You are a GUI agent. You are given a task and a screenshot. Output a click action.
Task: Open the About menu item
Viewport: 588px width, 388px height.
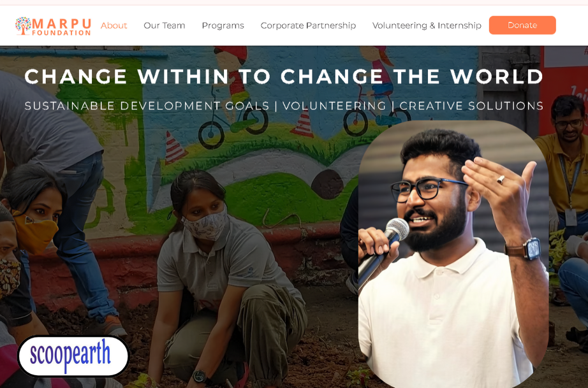[114, 25]
